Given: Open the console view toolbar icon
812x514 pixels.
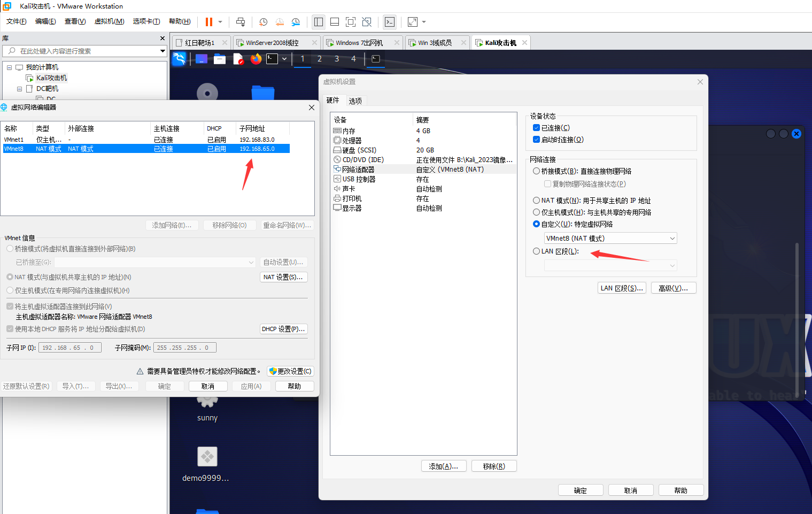Looking at the screenshot, I should coord(390,22).
